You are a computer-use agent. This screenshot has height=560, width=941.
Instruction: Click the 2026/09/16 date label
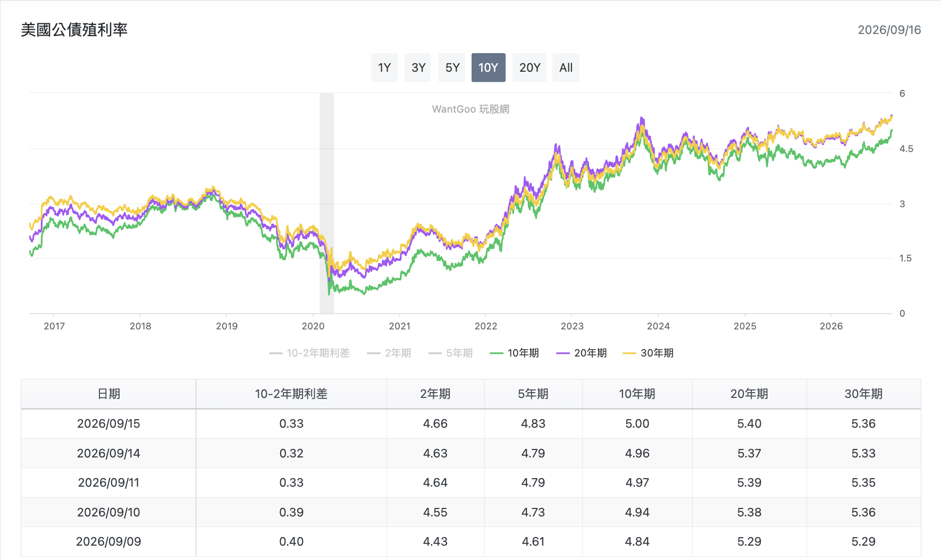pyautogui.click(x=889, y=30)
